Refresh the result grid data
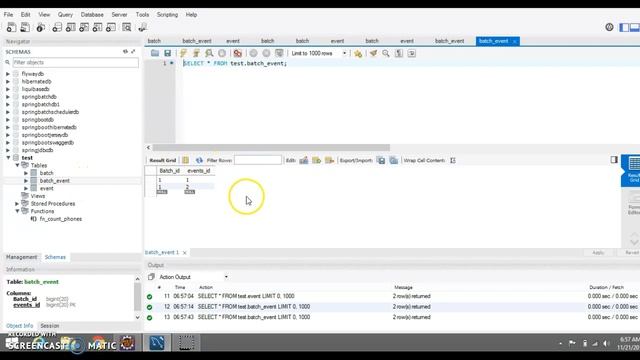This screenshot has width=640, height=360. coord(199,160)
